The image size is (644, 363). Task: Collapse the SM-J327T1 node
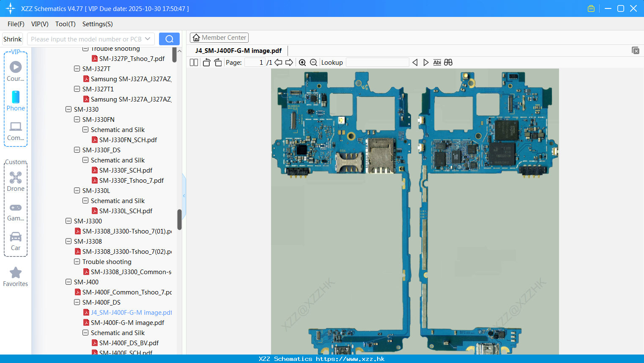pyautogui.click(x=77, y=89)
